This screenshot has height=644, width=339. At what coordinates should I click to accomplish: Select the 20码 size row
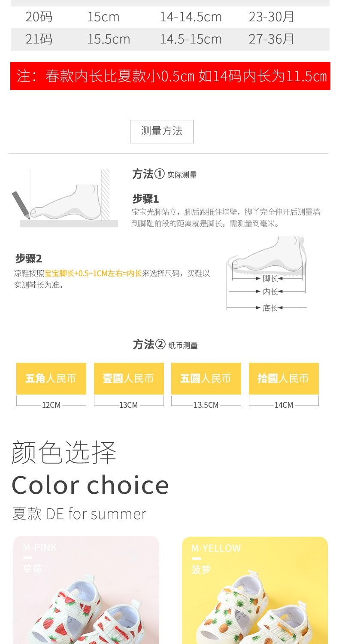[x=170, y=17]
